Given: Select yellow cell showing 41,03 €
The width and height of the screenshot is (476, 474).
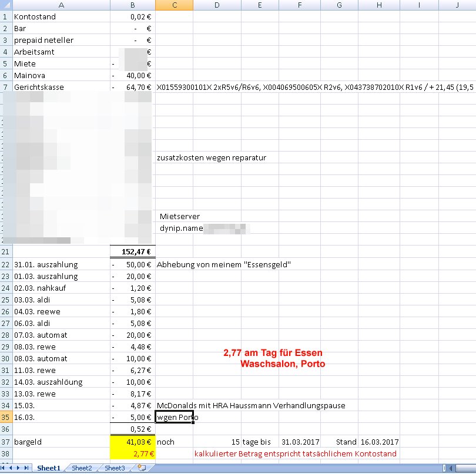Looking at the screenshot, I should pos(133,442).
